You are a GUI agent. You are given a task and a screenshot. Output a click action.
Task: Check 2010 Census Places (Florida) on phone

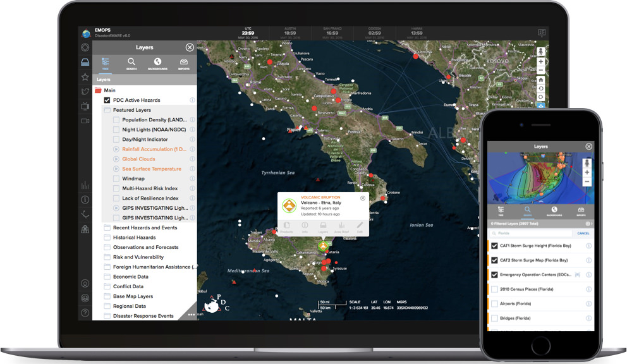click(495, 289)
